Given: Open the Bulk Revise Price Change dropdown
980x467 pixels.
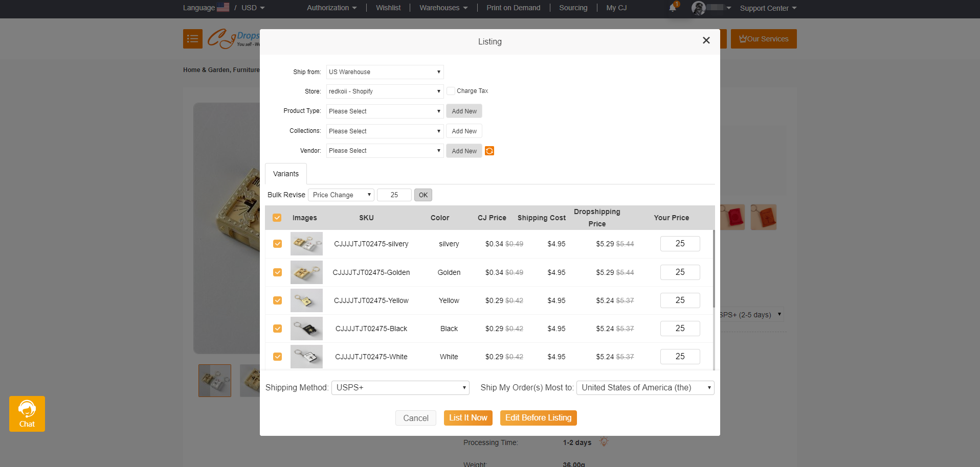Looking at the screenshot, I should pos(341,195).
